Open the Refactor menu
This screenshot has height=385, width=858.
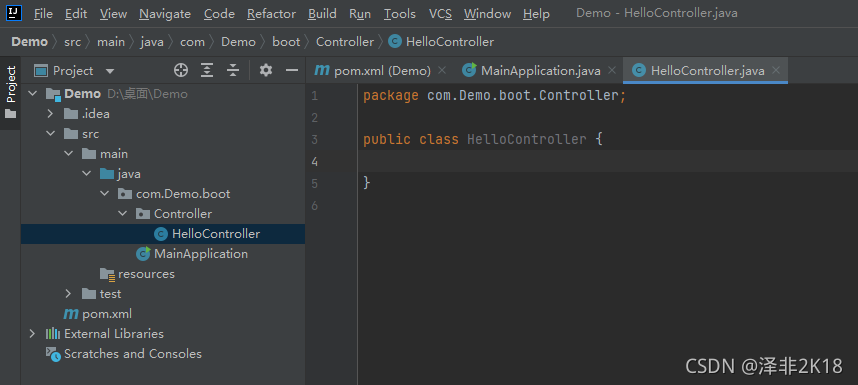point(271,14)
